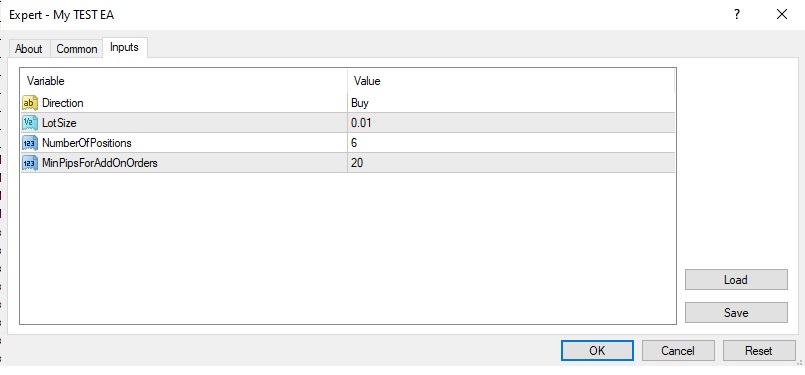Click the integer icon beside MinPipsForAddOnOrders
Image resolution: width=805 pixels, height=375 pixels.
[x=30, y=163]
